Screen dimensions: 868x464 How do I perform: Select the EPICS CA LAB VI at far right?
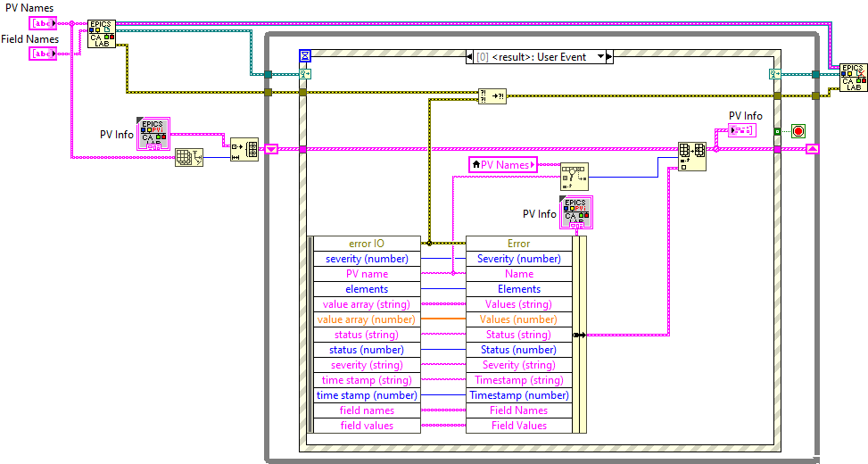[853, 79]
